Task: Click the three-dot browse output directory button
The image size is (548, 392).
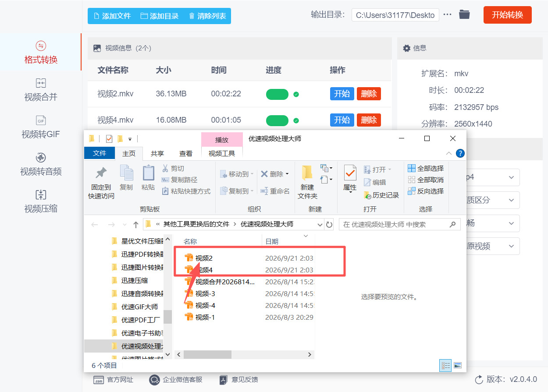Action: click(447, 14)
